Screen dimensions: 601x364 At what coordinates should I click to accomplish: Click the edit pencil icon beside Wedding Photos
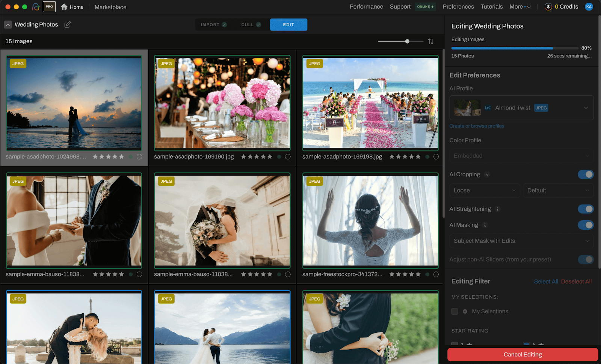(x=68, y=24)
